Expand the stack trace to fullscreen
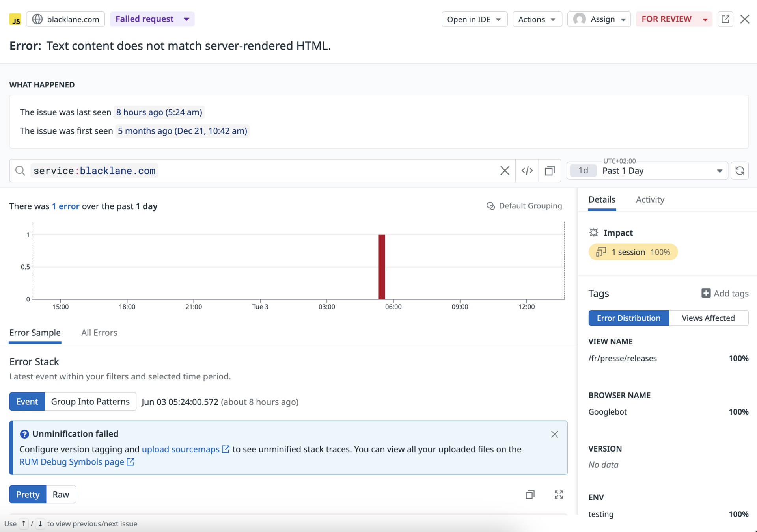 click(x=558, y=494)
